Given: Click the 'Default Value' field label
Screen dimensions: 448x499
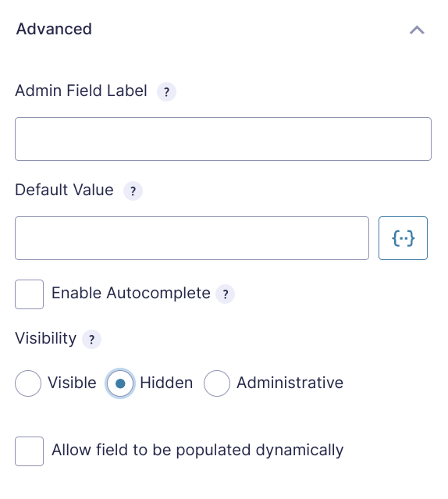Looking at the screenshot, I should click(64, 190).
